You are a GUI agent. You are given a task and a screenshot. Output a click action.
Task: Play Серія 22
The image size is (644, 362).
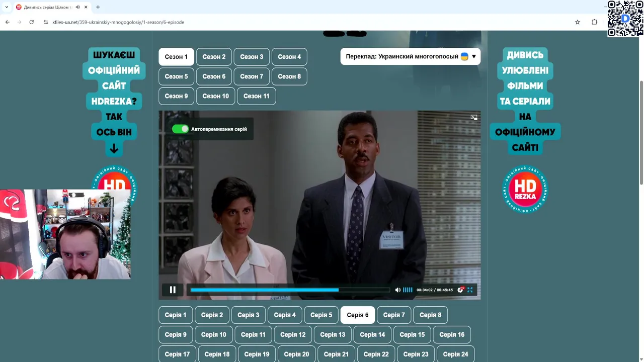coord(376,354)
